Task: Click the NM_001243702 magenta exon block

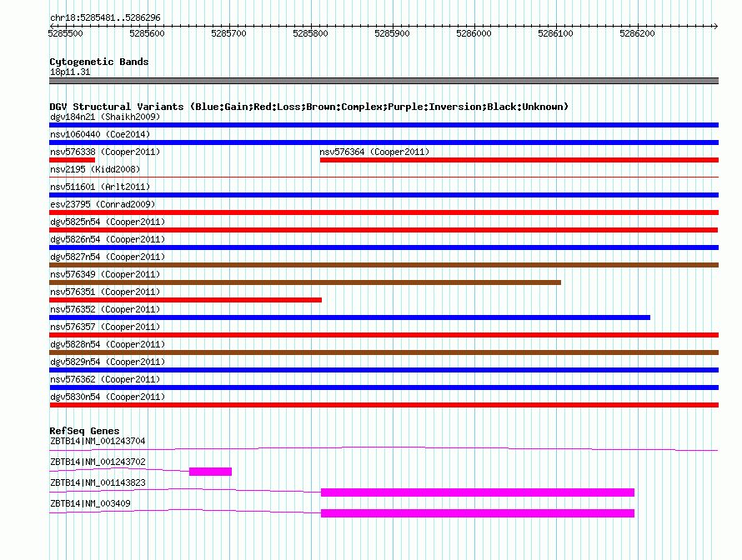Action: point(211,472)
